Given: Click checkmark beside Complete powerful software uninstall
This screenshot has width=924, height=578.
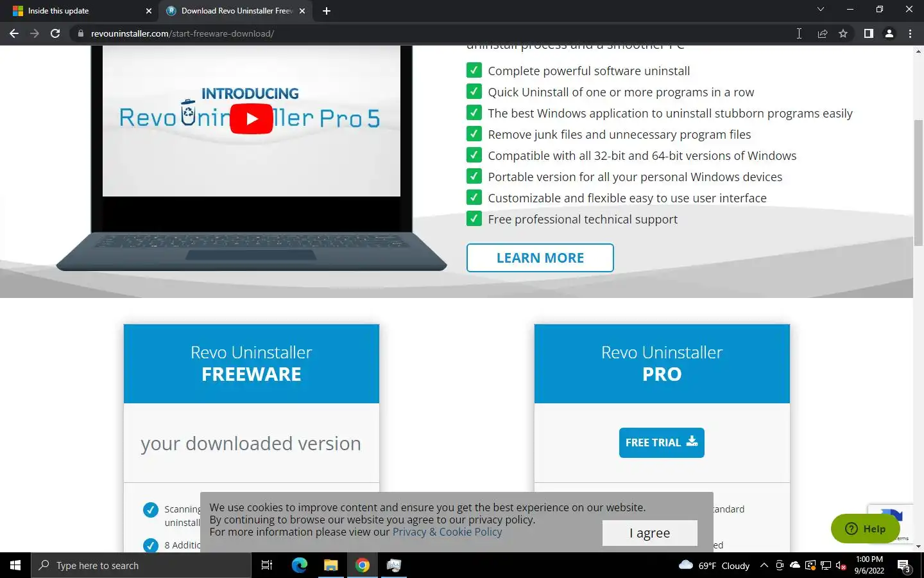Looking at the screenshot, I should (x=474, y=70).
